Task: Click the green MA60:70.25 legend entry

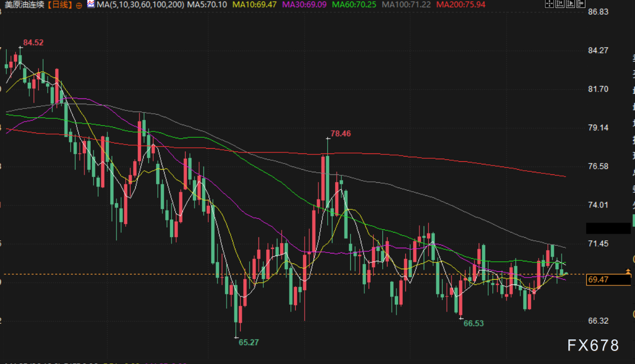Action: point(355,5)
